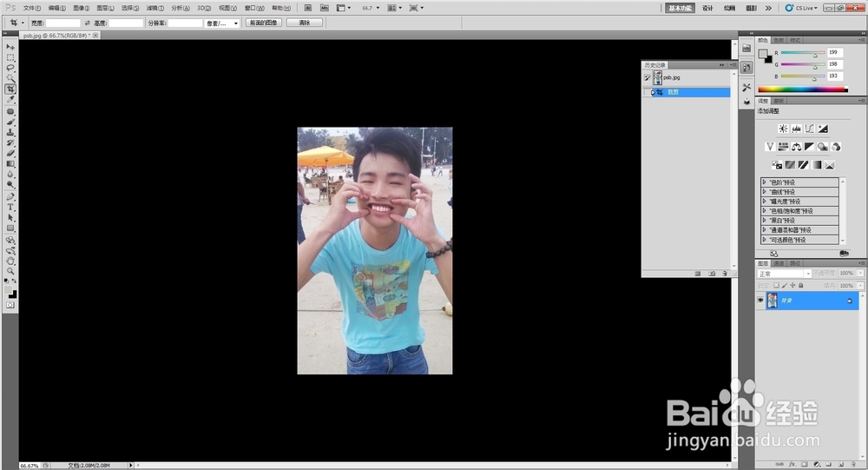Expand the "色相/饱和度"预设 list
The image size is (868, 470).
tap(765, 210)
